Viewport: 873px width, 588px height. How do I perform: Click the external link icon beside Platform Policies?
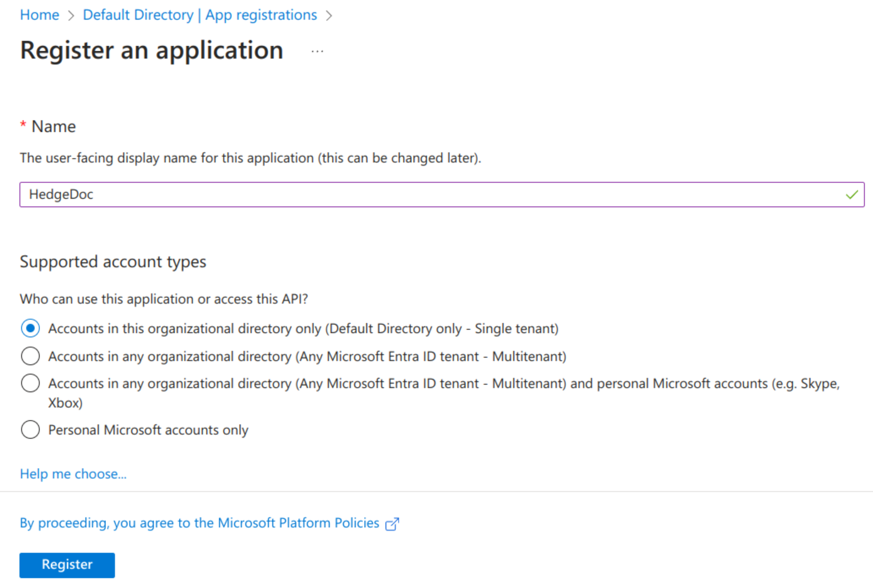coord(393,524)
